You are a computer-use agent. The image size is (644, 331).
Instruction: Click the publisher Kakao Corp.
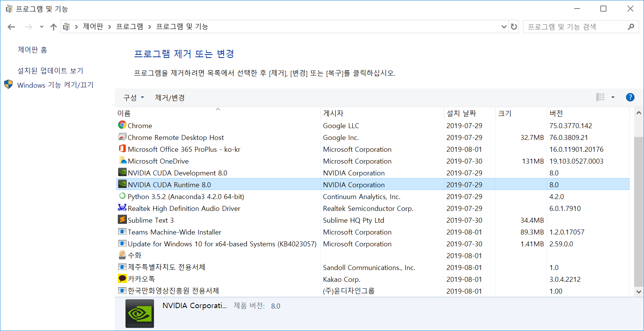[342, 279]
